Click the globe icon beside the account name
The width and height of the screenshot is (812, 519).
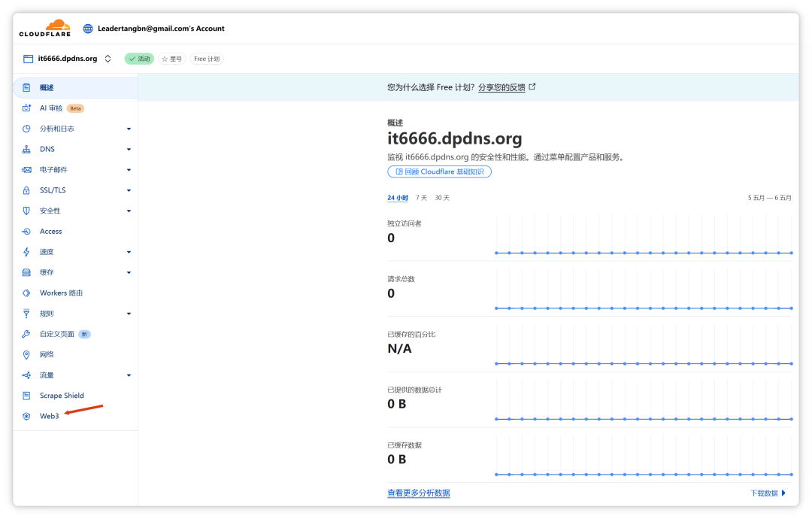[88, 29]
